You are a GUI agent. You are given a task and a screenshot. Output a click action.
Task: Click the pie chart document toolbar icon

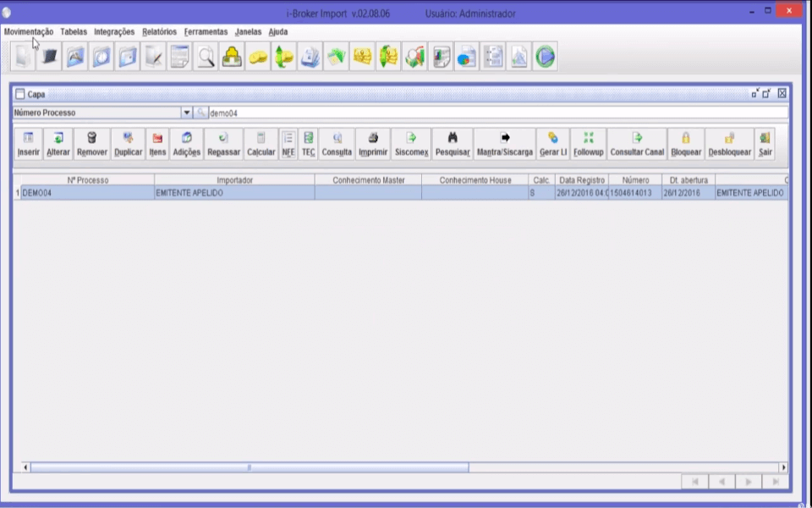tap(467, 56)
